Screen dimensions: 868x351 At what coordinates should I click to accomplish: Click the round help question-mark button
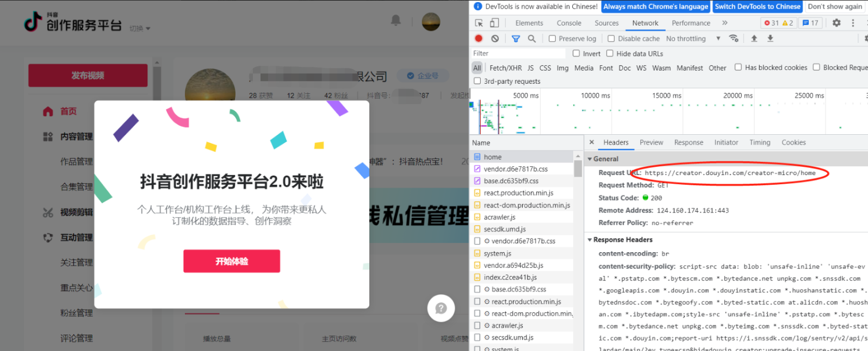441,308
